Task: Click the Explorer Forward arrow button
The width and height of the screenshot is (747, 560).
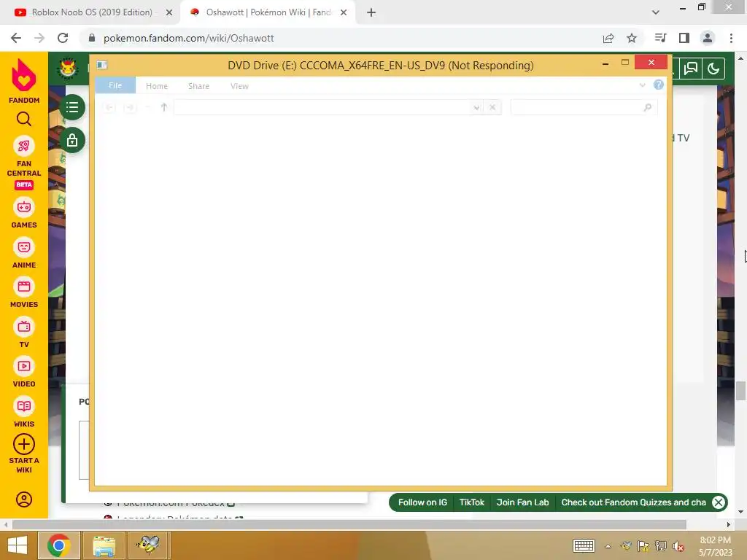Action: pos(129,107)
